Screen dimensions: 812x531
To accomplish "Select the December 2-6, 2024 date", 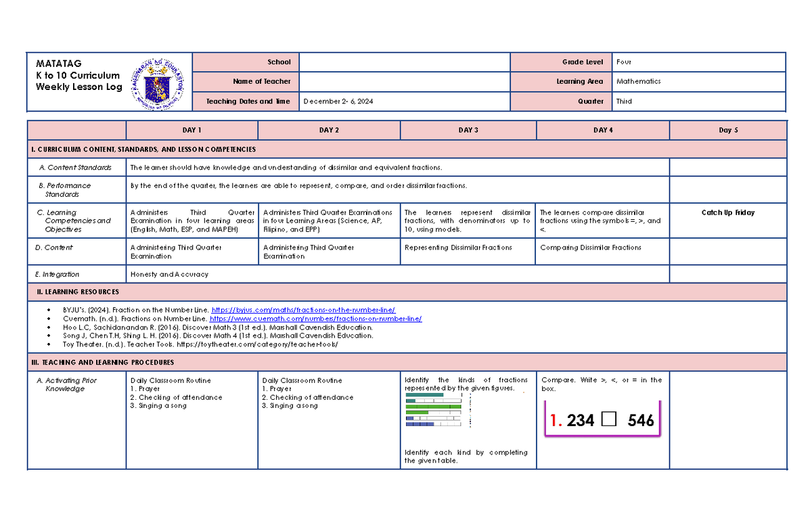I will (338, 101).
